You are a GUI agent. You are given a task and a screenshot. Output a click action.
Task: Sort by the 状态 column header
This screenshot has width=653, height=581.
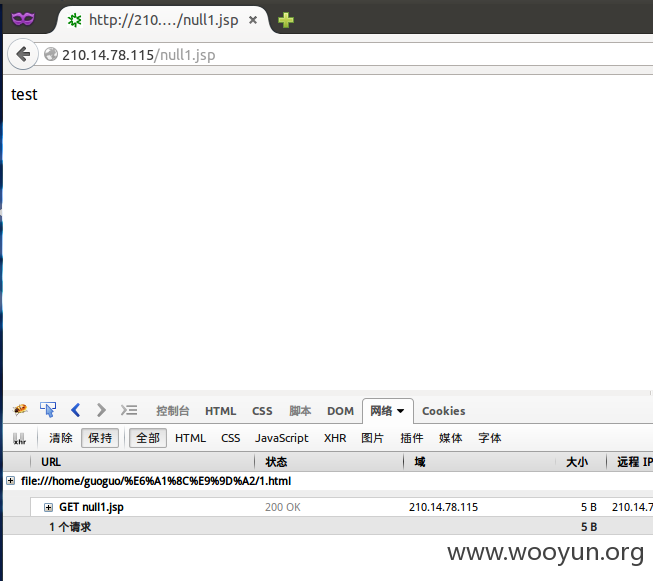[x=329, y=462]
